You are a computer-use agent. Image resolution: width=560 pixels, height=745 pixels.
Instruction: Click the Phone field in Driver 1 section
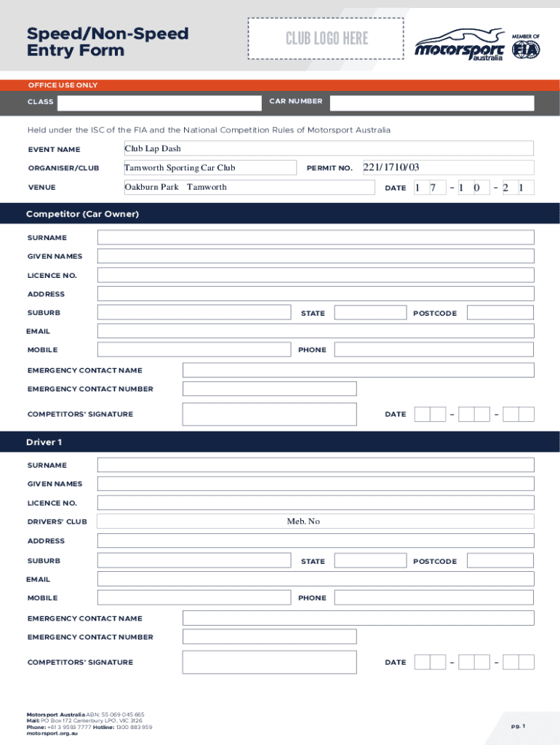click(x=434, y=598)
